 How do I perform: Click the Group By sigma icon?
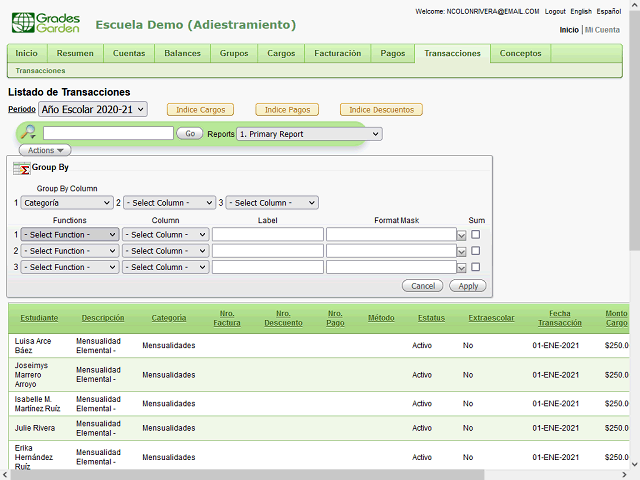21,168
